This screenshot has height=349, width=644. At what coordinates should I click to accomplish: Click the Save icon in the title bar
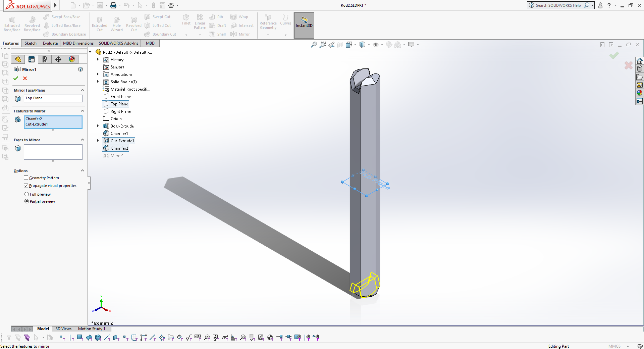pyautogui.click(x=100, y=5)
